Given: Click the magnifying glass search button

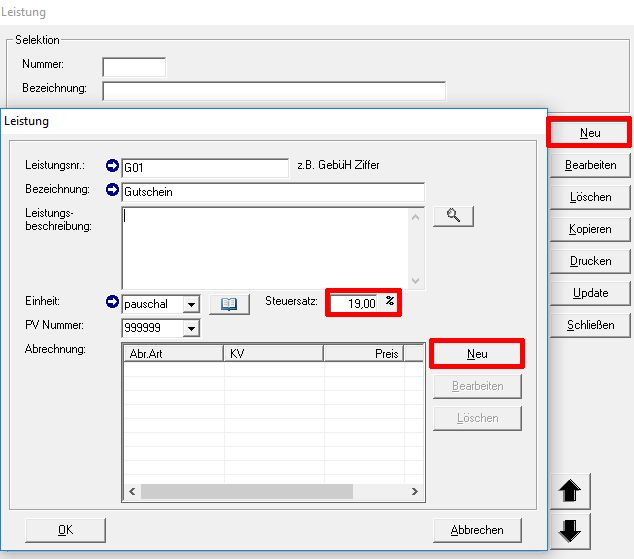Looking at the screenshot, I should 452,216.
